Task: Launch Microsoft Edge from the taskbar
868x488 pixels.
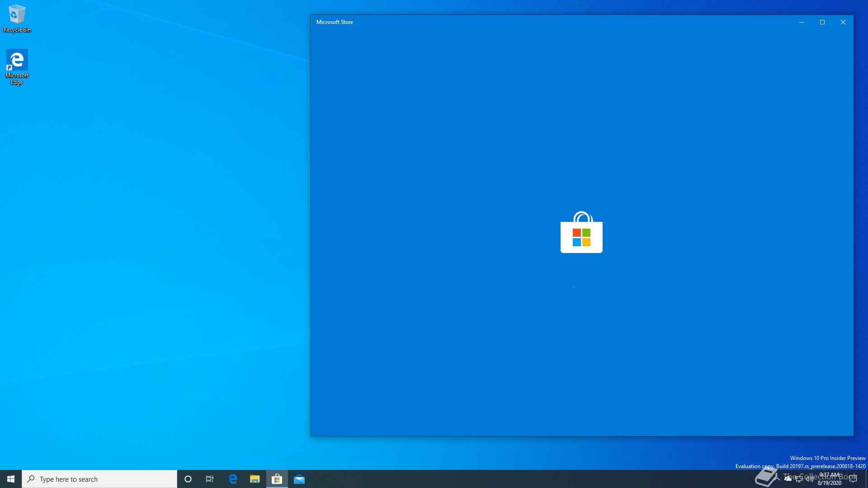Action: (x=233, y=479)
